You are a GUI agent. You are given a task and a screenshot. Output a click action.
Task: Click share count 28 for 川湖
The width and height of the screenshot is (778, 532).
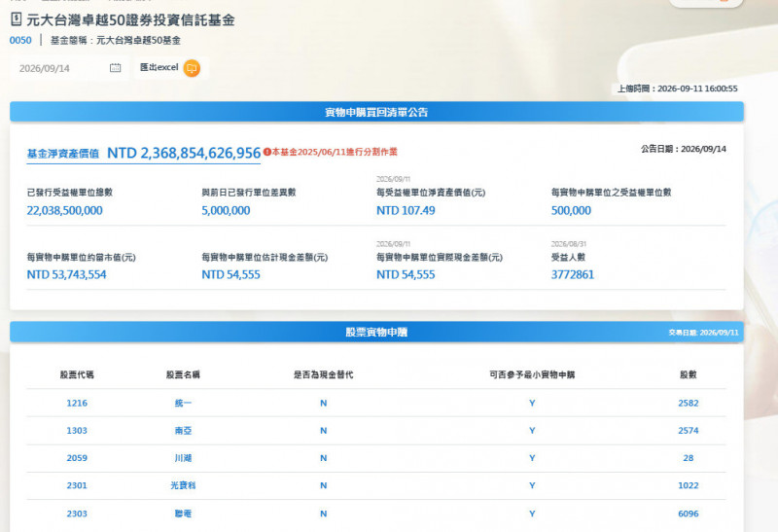click(689, 458)
